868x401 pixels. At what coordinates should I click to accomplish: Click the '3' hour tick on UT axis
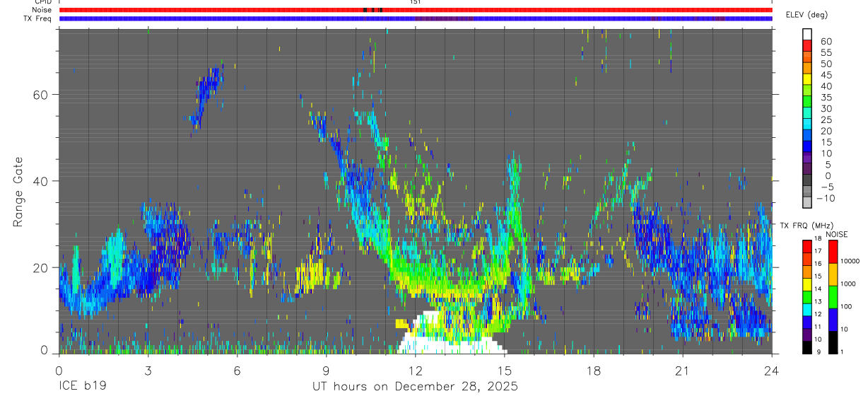pyautogui.click(x=148, y=370)
